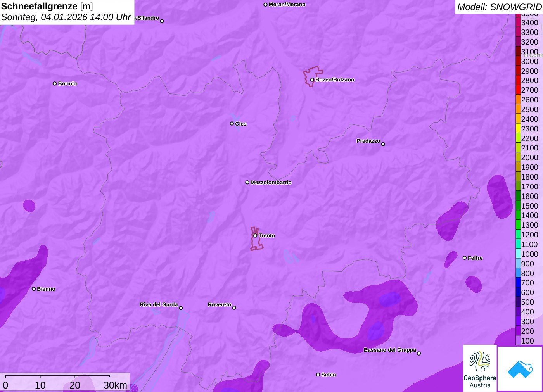Click the 30km scale bar label
This screenshot has height=392, width=543.
click(x=116, y=385)
